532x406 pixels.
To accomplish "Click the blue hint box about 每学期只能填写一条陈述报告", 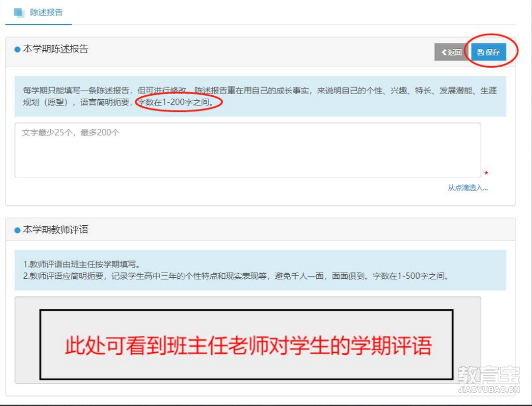I will click(260, 96).
